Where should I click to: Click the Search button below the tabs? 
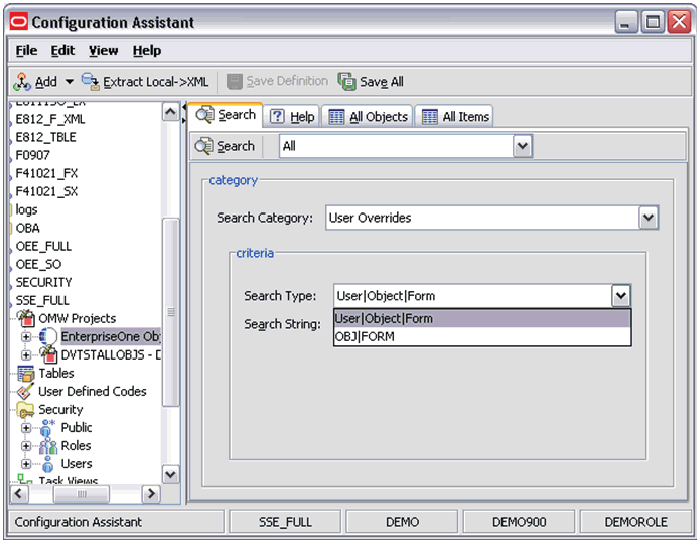tap(225, 147)
